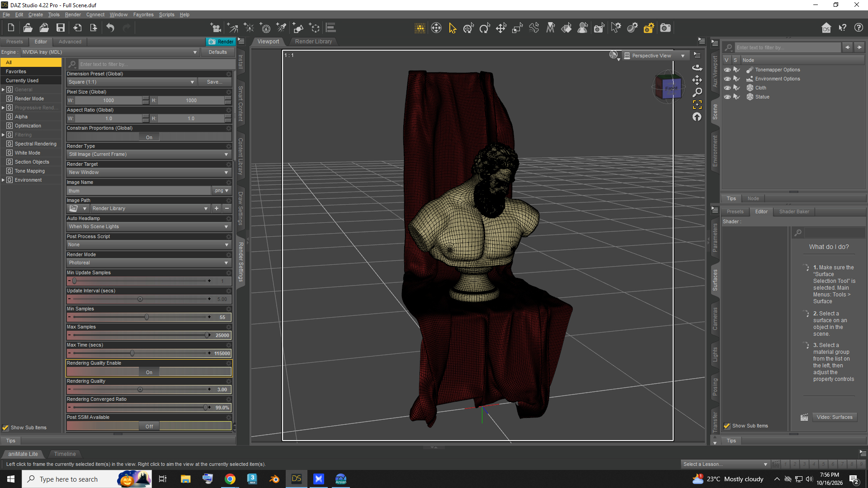868x488 pixels.
Task: Select the Rotate tool in toolbar
Action: [485, 28]
